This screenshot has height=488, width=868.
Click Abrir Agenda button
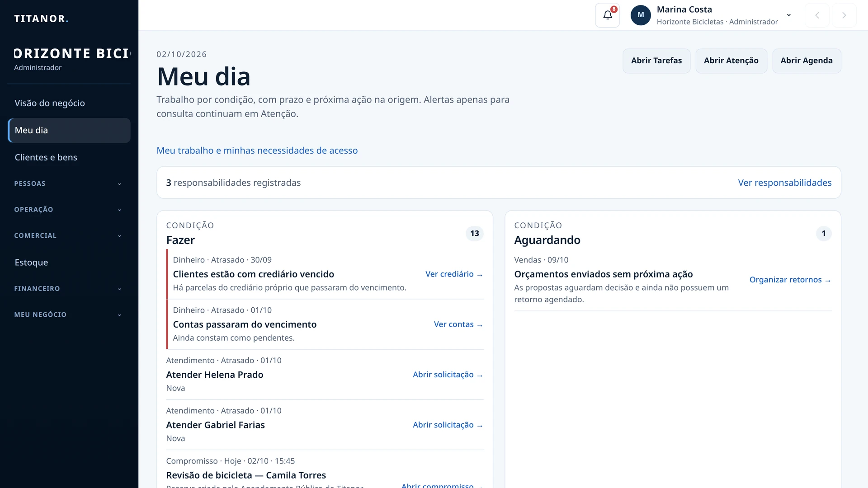pos(807,61)
